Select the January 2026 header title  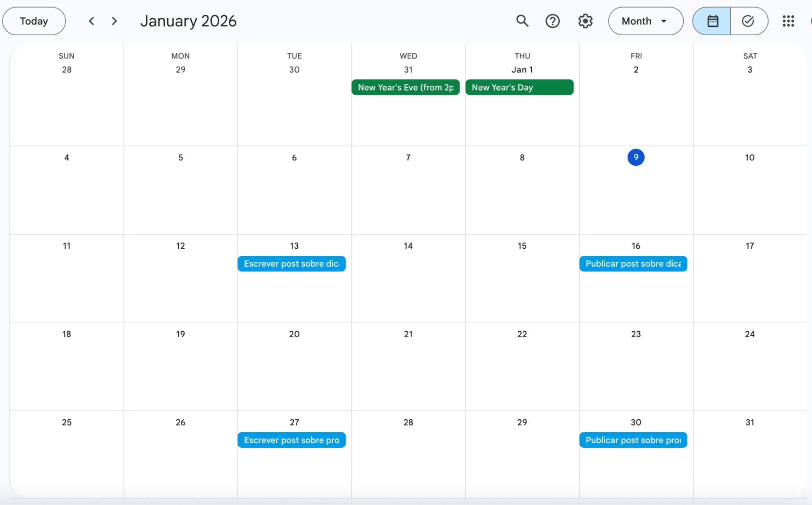pyautogui.click(x=188, y=21)
